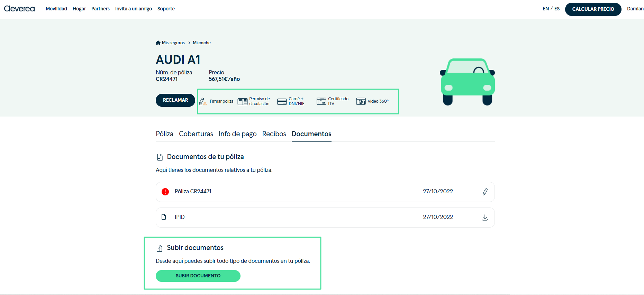Click the SUBIR DOCUMENTO button
The height and width of the screenshot is (295, 644).
[x=198, y=276]
